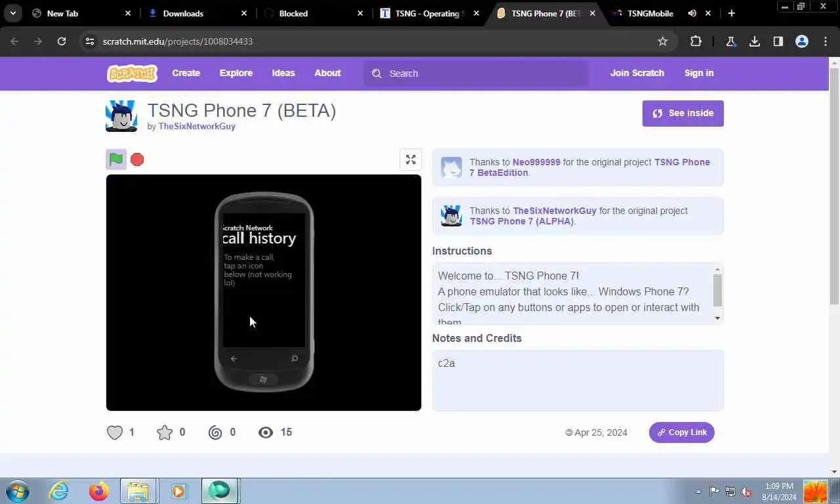840x504 pixels.
Task: Click the phone's Windows home button
Action: click(264, 379)
